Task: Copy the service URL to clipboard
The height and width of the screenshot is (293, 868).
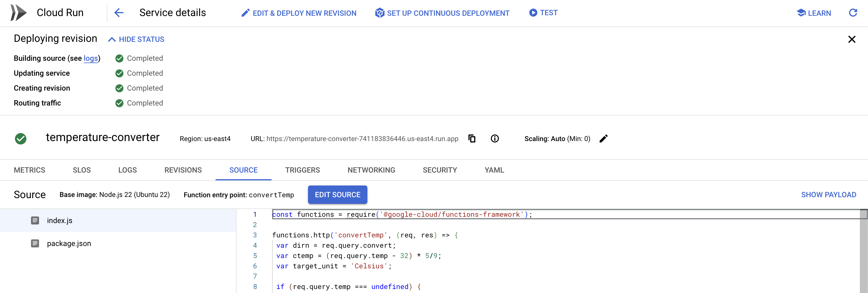Action: pyautogui.click(x=472, y=138)
